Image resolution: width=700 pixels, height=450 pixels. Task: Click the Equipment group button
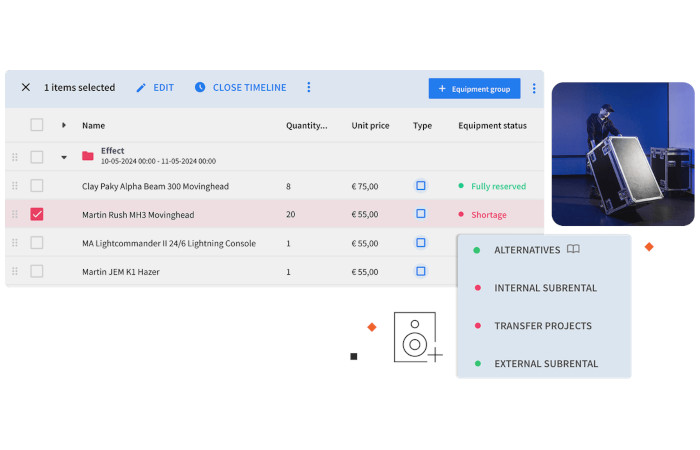[474, 88]
